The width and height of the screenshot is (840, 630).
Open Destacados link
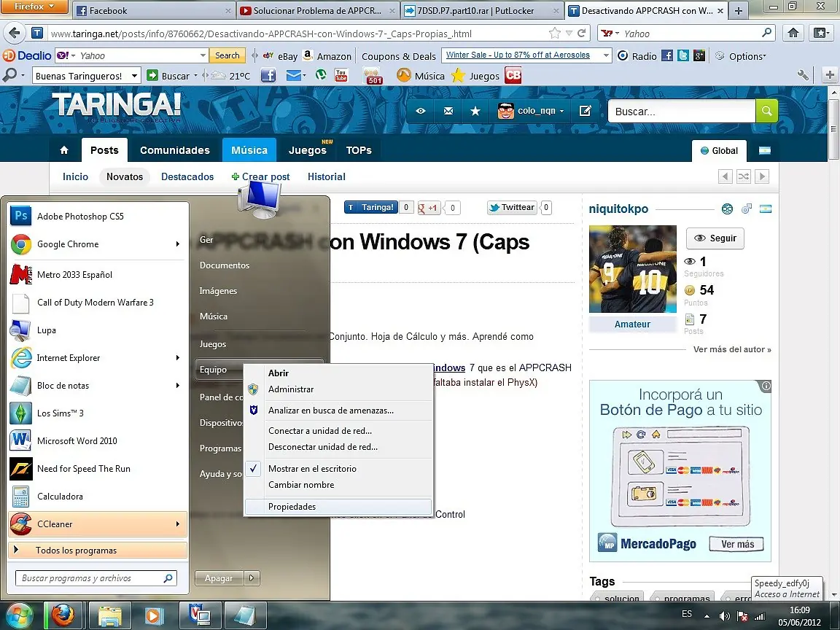tap(187, 176)
